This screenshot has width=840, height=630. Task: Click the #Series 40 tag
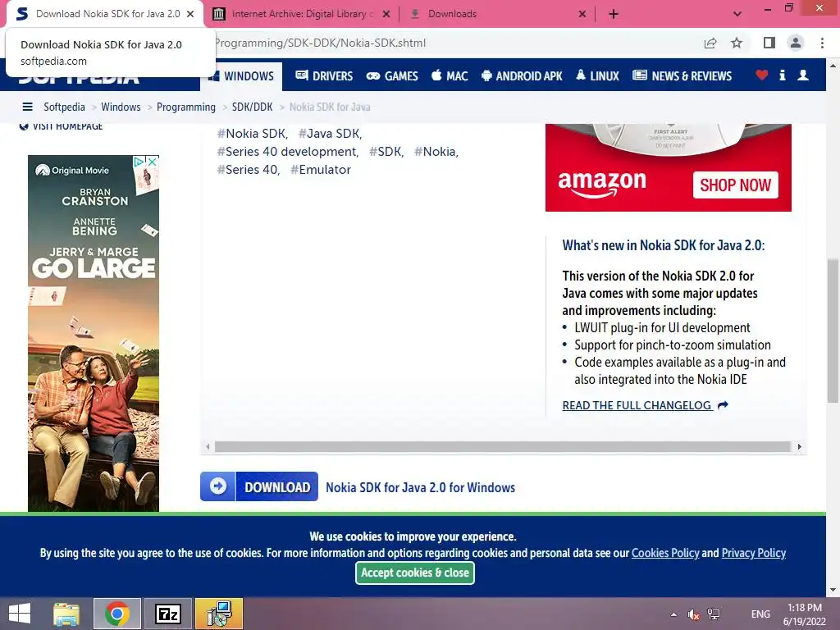pos(249,170)
